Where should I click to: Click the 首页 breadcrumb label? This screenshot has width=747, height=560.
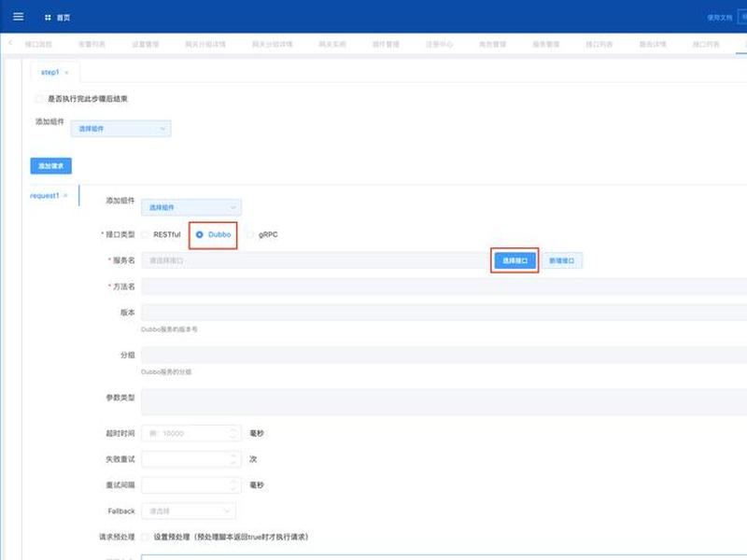point(63,18)
